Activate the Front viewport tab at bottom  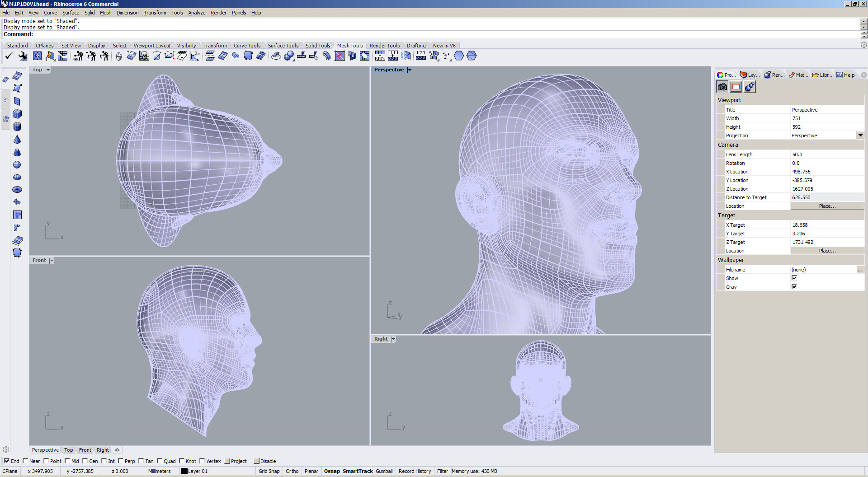85,450
